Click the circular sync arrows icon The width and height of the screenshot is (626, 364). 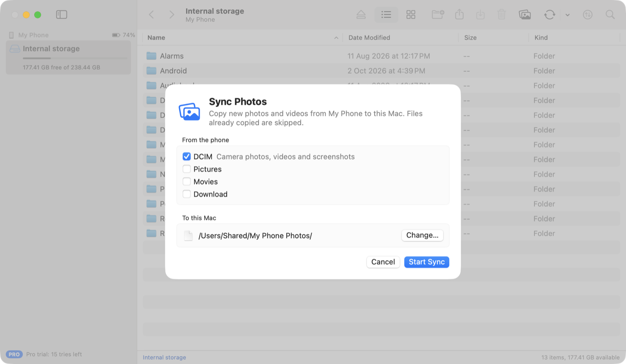[550, 15]
